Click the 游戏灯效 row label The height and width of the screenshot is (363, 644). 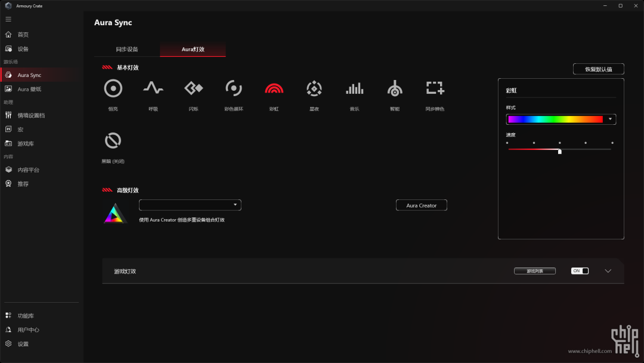point(125,271)
